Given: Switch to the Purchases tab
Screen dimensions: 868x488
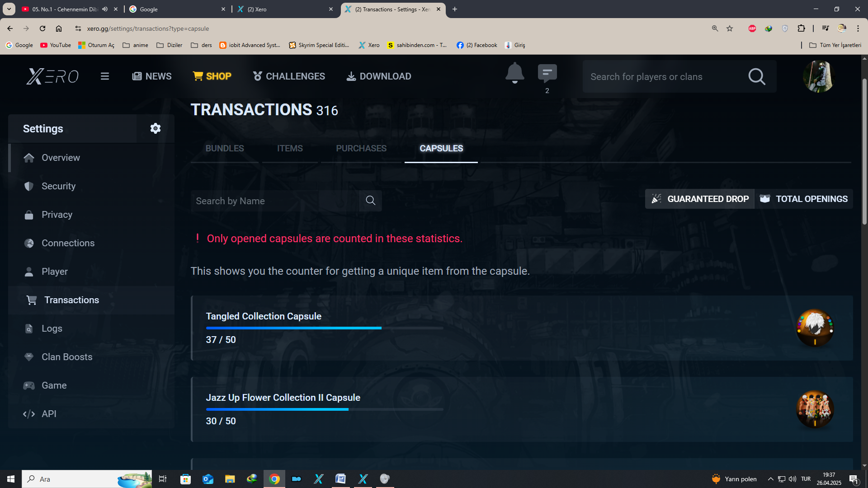Looking at the screenshot, I should click(361, 148).
